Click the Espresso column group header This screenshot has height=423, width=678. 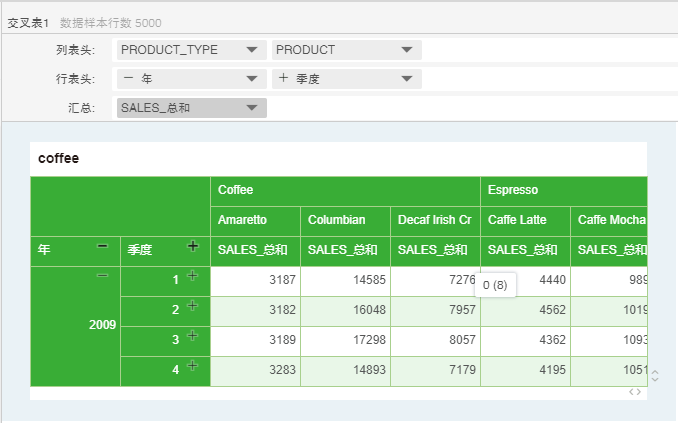click(513, 189)
